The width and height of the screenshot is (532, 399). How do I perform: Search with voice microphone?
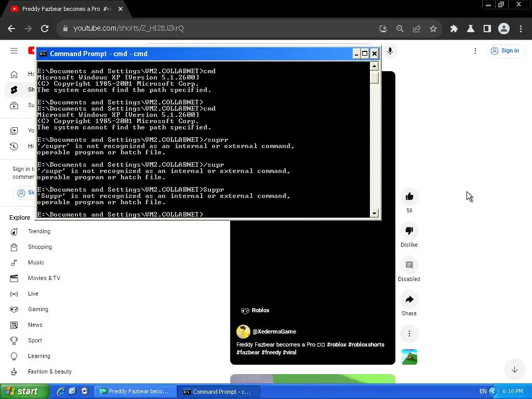pyautogui.click(x=390, y=51)
